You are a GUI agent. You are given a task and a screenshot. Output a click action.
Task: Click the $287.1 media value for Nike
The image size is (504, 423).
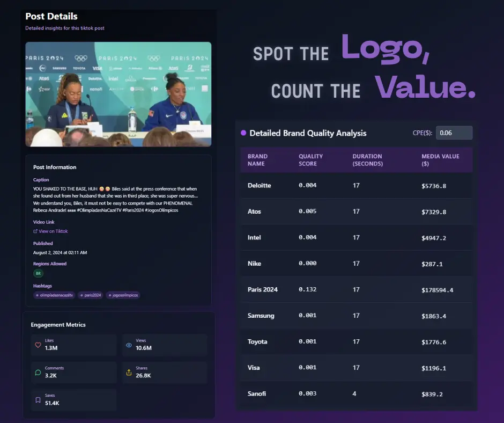[432, 264]
